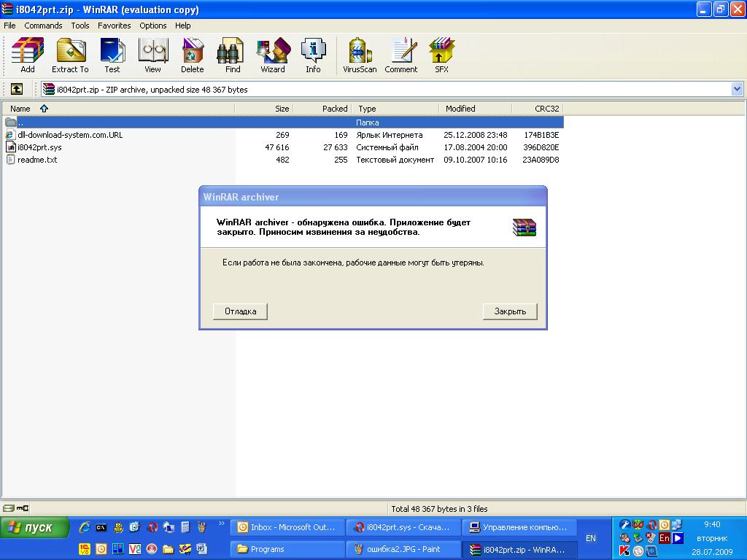
Task: Click the VirusScan toolbar icon
Action: (x=360, y=55)
